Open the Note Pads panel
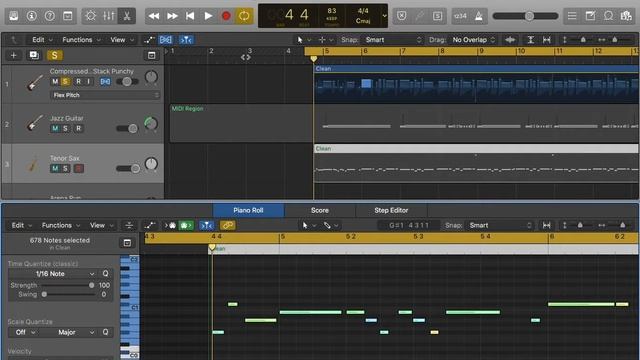 (x=590, y=16)
